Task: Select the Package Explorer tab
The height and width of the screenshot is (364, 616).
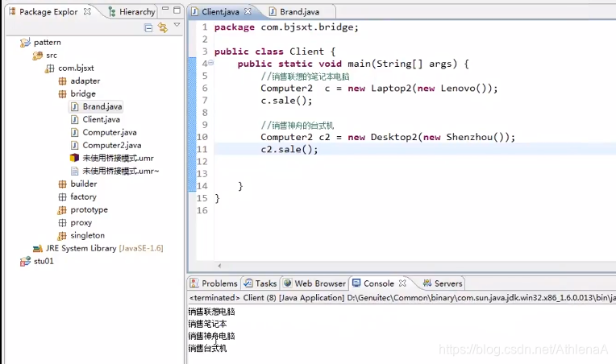Action: [x=48, y=12]
